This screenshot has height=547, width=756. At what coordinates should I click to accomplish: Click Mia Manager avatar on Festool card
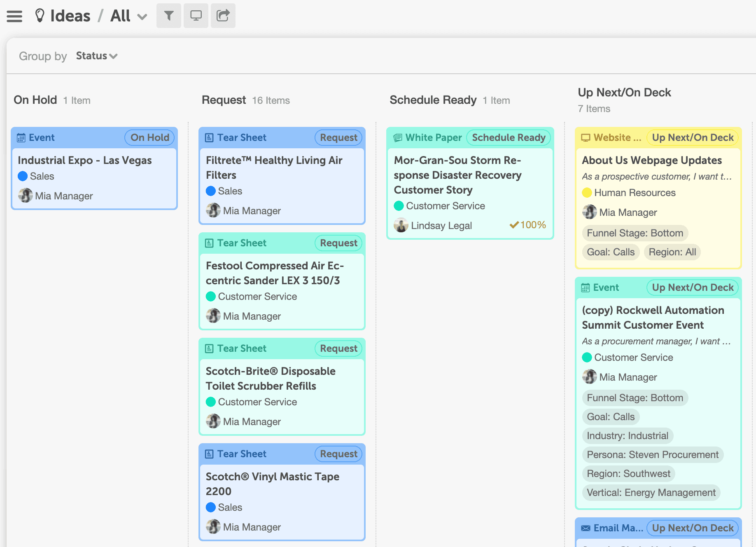point(213,316)
